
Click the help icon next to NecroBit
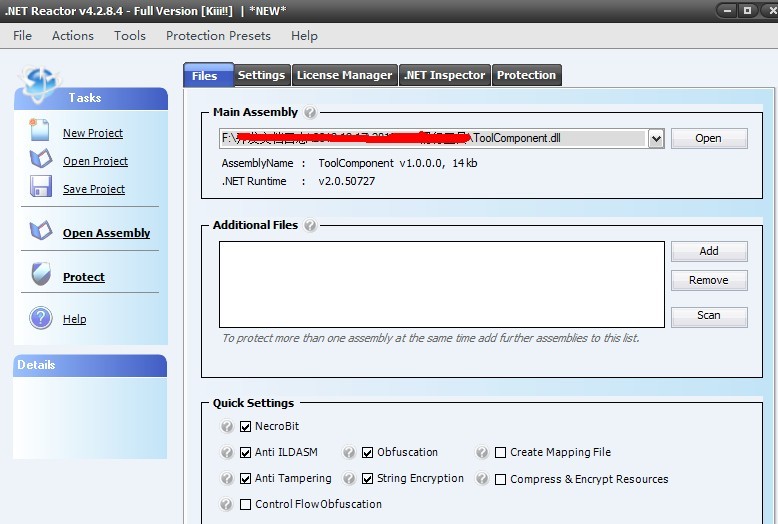click(227, 426)
